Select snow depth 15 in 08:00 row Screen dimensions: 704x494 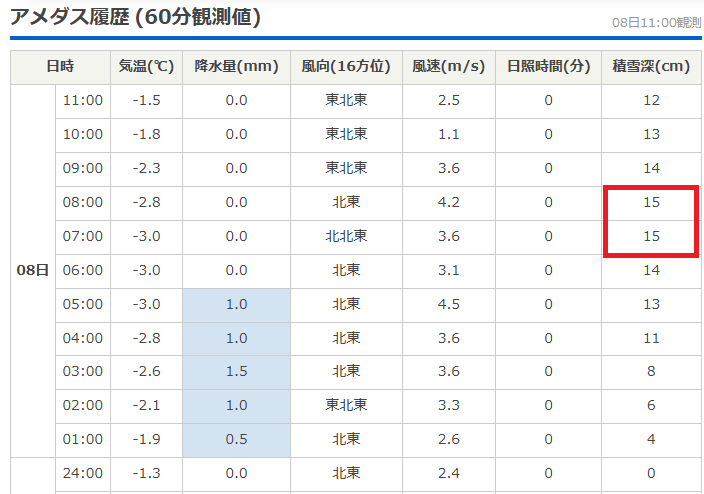tap(651, 202)
